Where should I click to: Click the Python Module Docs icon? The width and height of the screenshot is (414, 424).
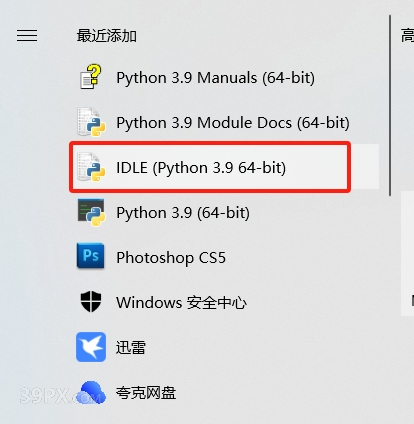(91, 122)
